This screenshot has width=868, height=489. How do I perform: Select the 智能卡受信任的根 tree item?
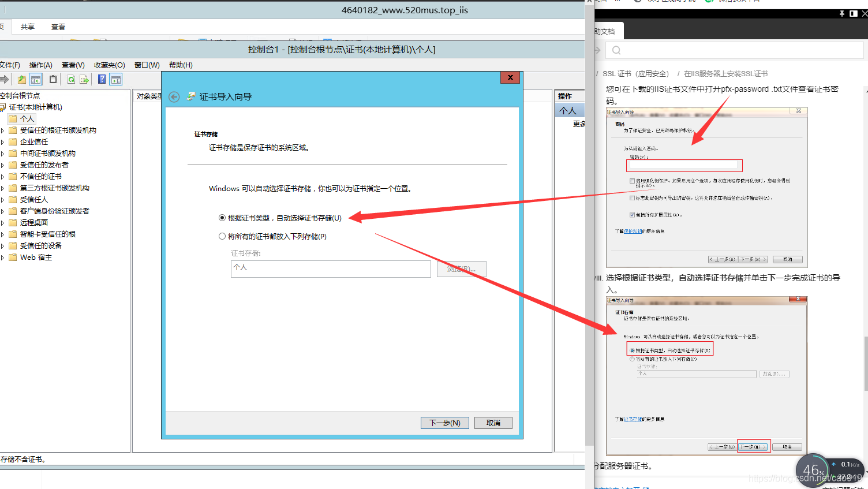(x=48, y=234)
